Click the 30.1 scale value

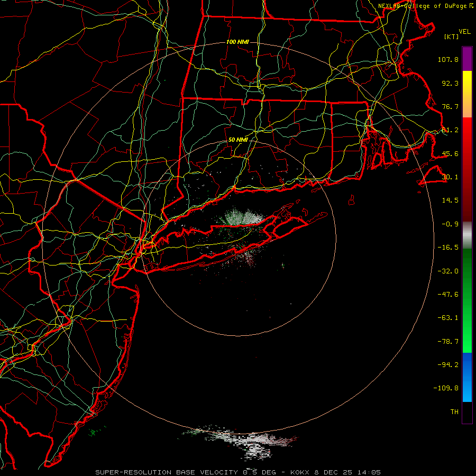coord(450,177)
